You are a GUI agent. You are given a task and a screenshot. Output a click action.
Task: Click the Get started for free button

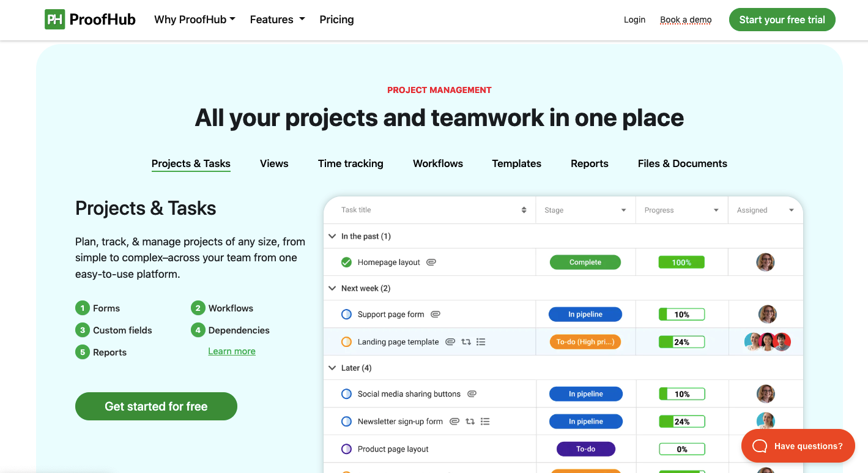156,406
